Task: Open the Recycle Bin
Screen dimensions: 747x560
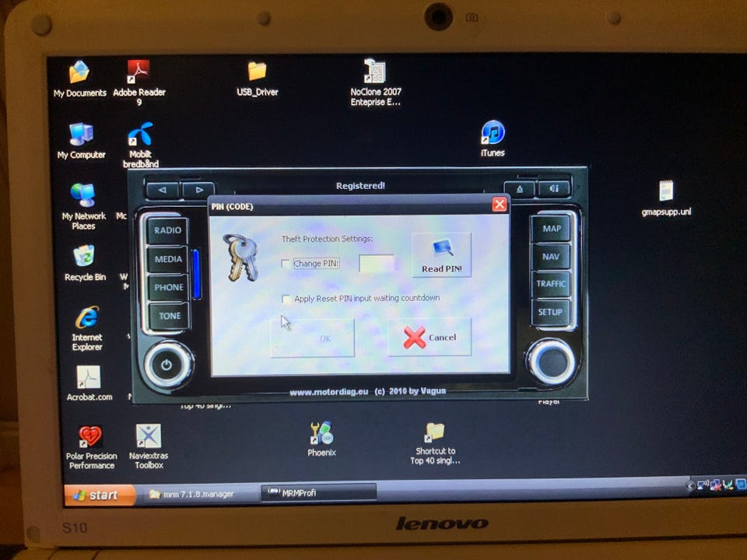Action: click(x=85, y=262)
